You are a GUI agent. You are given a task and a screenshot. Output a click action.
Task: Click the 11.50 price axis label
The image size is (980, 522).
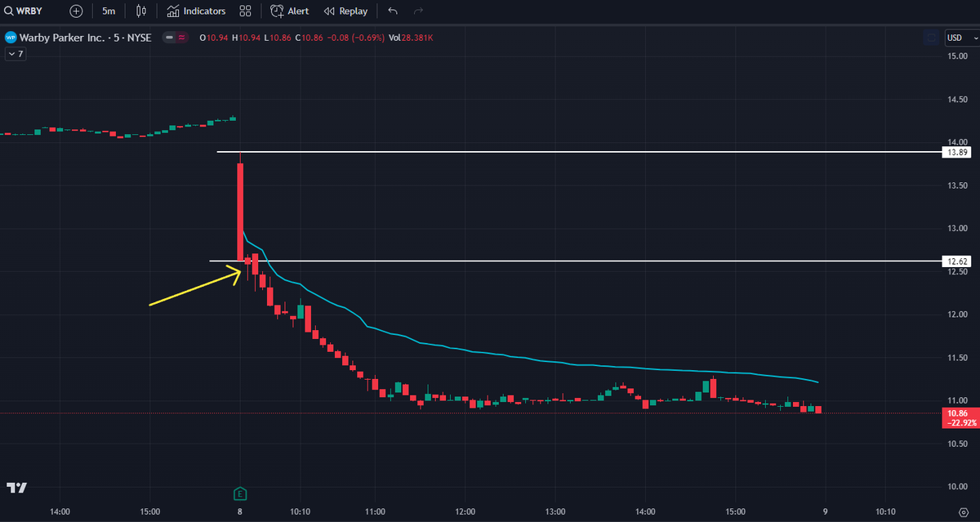957,358
